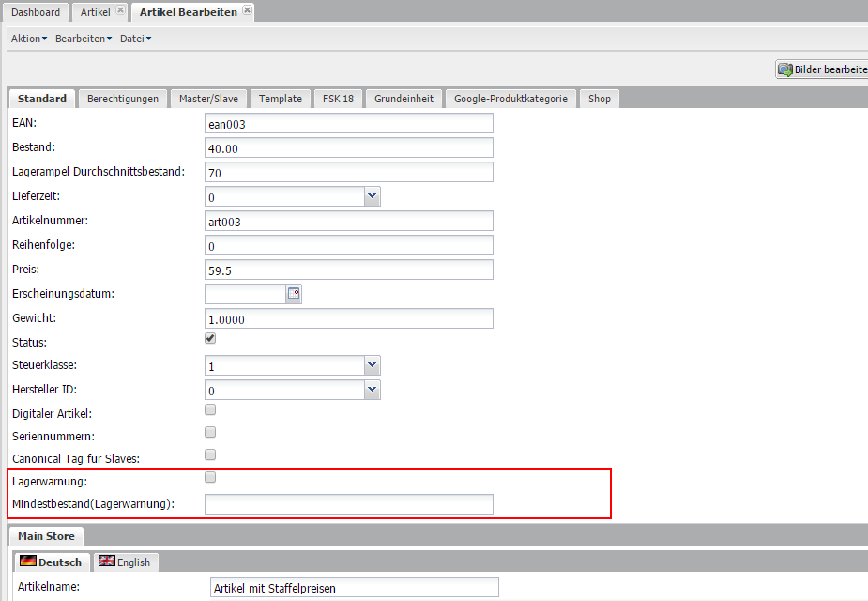Open the Bearbeiten menu
This screenshot has width=868, height=601.
[83, 39]
